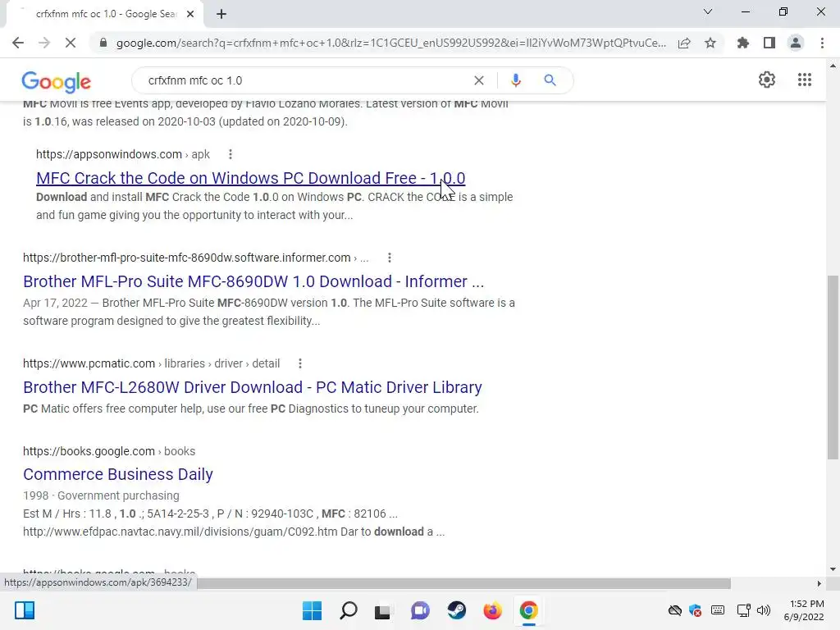Open Windows taskbar Search
840x630 pixels.
348,610
